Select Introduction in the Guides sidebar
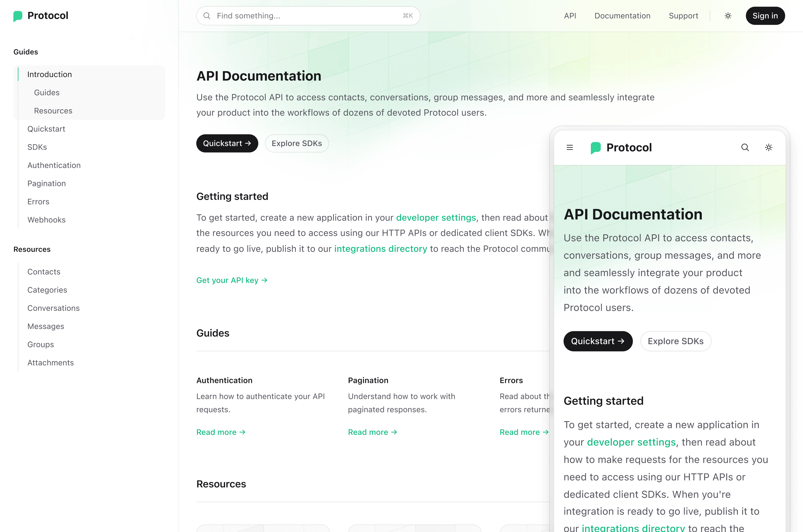Image resolution: width=803 pixels, height=532 pixels. 50,74
